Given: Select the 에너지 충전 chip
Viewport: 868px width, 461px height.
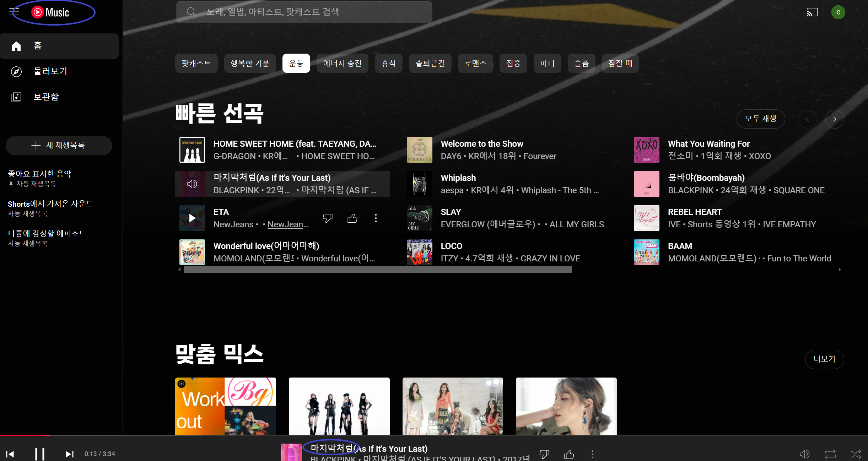Looking at the screenshot, I should tap(343, 63).
